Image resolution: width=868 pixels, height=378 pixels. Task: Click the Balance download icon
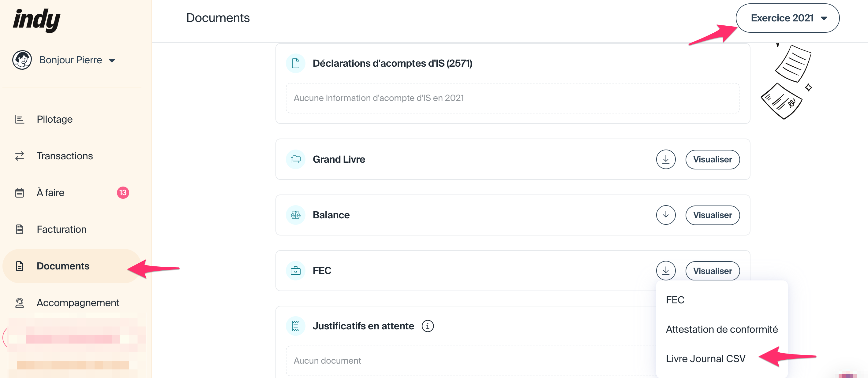[665, 215]
